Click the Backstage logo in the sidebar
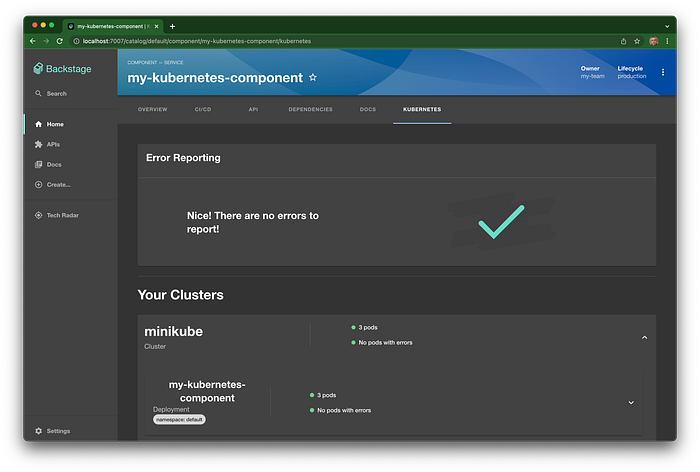The width and height of the screenshot is (700, 472). pos(62,69)
